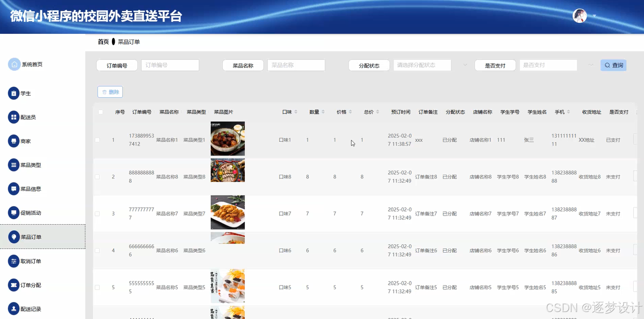Open the 菜品名称8 dish image thumbnail

(228, 170)
